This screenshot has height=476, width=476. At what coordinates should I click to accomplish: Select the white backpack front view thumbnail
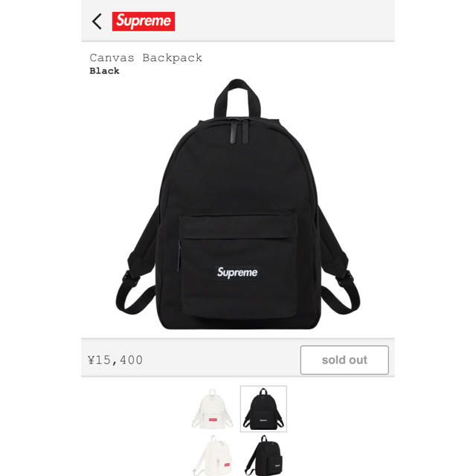[212, 408]
